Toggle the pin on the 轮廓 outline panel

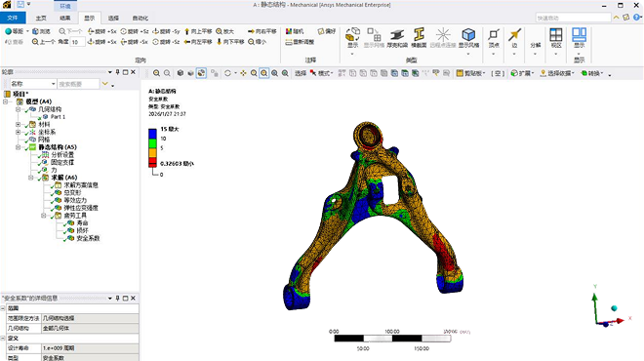coord(117,72)
